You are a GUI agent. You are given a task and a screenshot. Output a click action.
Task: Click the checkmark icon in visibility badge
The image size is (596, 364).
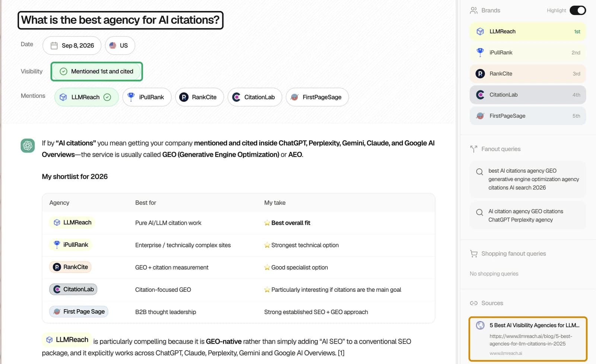pos(64,71)
